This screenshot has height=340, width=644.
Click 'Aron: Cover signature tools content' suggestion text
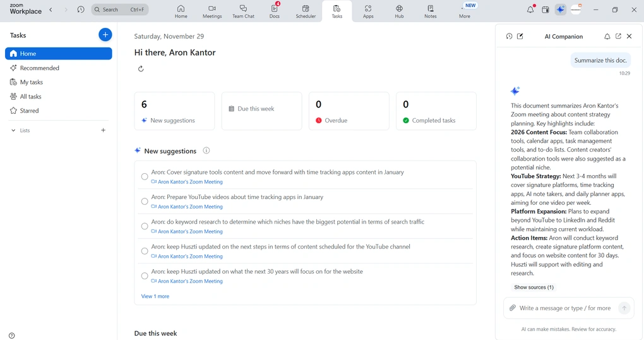click(277, 173)
